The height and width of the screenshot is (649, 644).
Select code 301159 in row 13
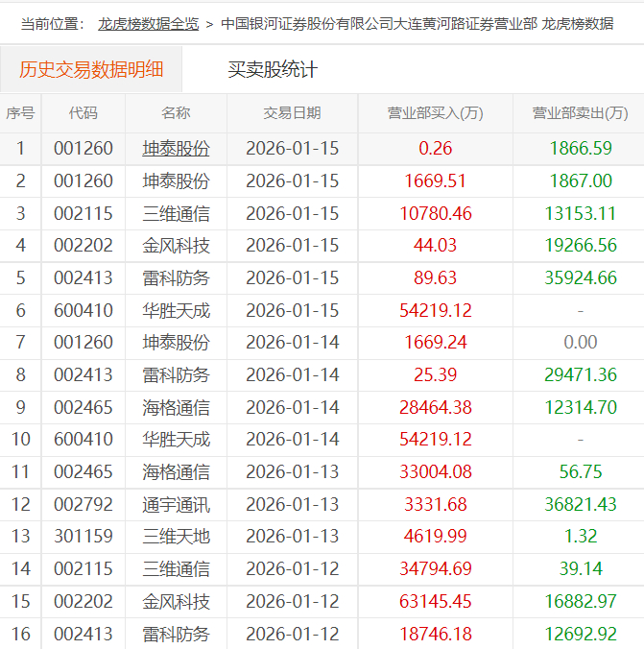(x=83, y=537)
